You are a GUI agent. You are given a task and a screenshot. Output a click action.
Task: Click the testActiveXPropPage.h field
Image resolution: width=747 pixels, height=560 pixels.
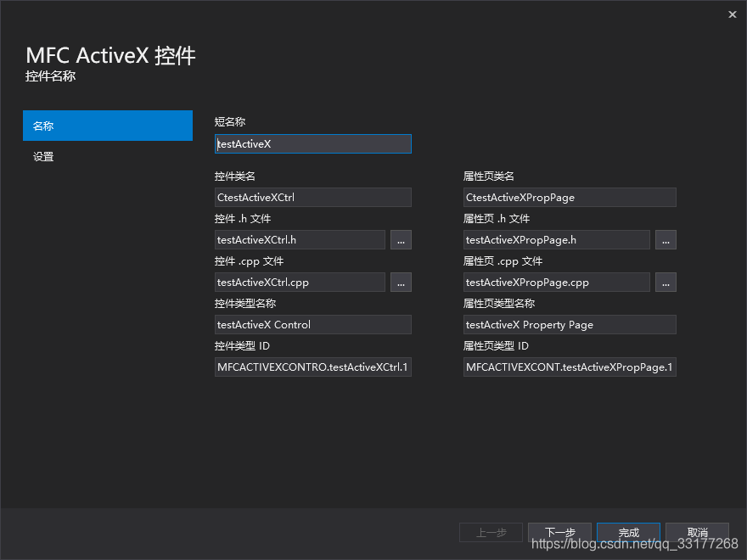(556, 240)
